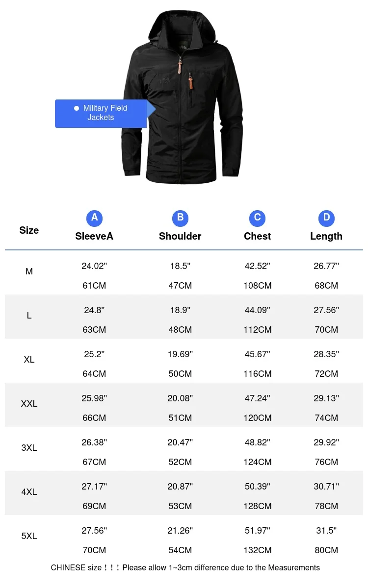Click the CHINESE size disclaimer note

coord(185,568)
